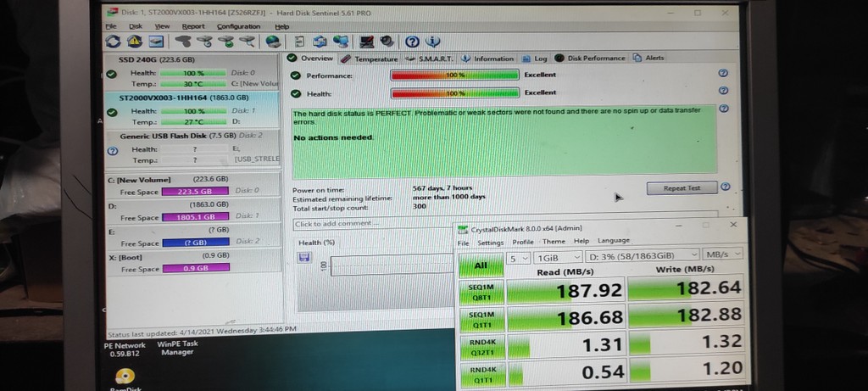Open the Report menu
Image resolution: width=868 pixels, height=391 pixels.
193,26
